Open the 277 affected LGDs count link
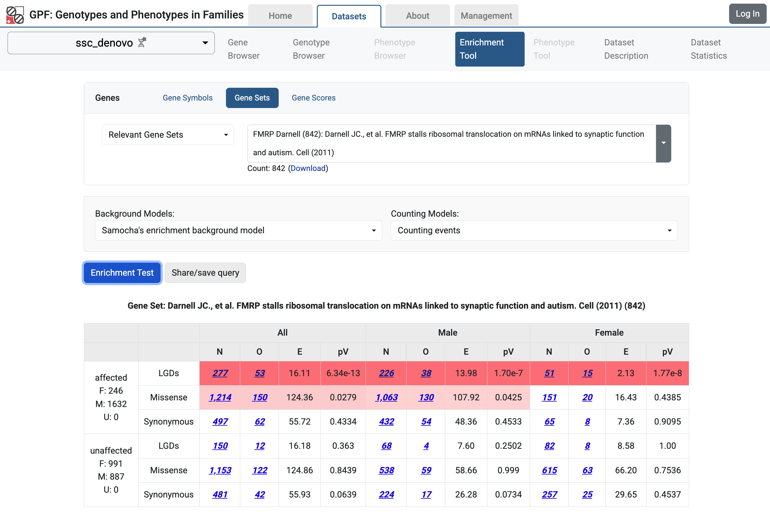Screen dimensions: 770x532 pyautogui.click(x=220, y=373)
